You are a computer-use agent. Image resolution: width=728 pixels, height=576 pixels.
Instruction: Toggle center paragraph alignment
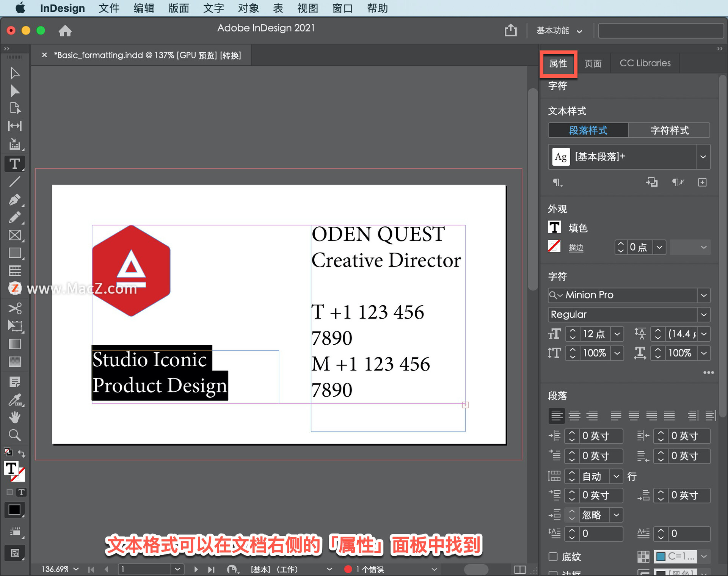pos(574,415)
